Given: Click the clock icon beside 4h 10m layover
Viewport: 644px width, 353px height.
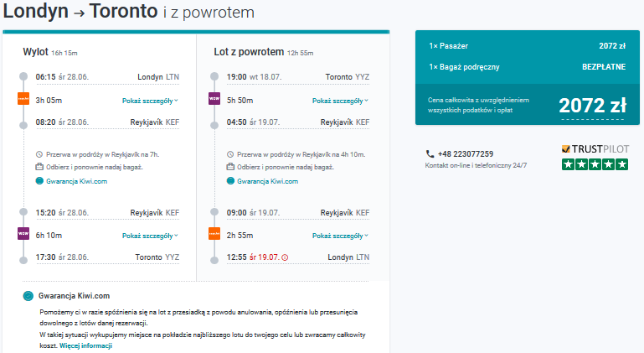Looking at the screenshot, I should 230,154.
